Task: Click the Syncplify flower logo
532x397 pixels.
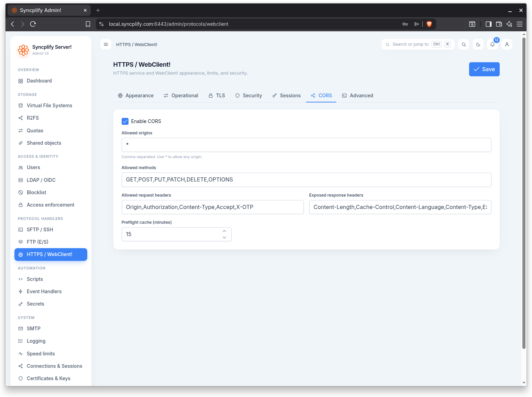Action: (23, 50)
